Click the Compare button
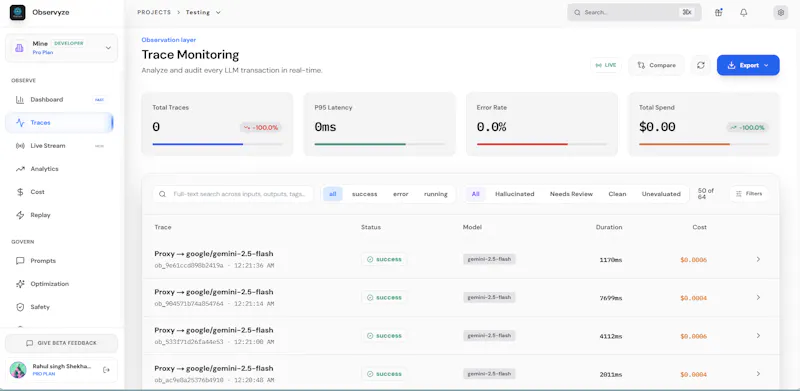Viewport: 800px width, 391px height. [657, 65]
